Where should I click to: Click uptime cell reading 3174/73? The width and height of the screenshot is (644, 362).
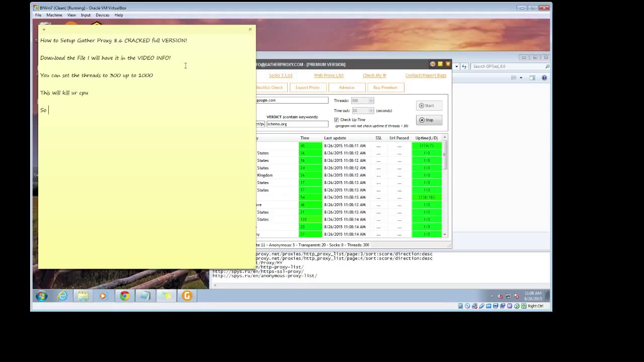[427, 146]
